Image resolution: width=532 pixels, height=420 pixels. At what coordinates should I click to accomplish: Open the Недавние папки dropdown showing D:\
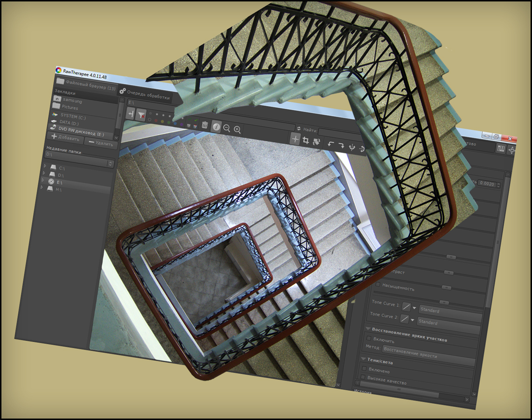79,159
